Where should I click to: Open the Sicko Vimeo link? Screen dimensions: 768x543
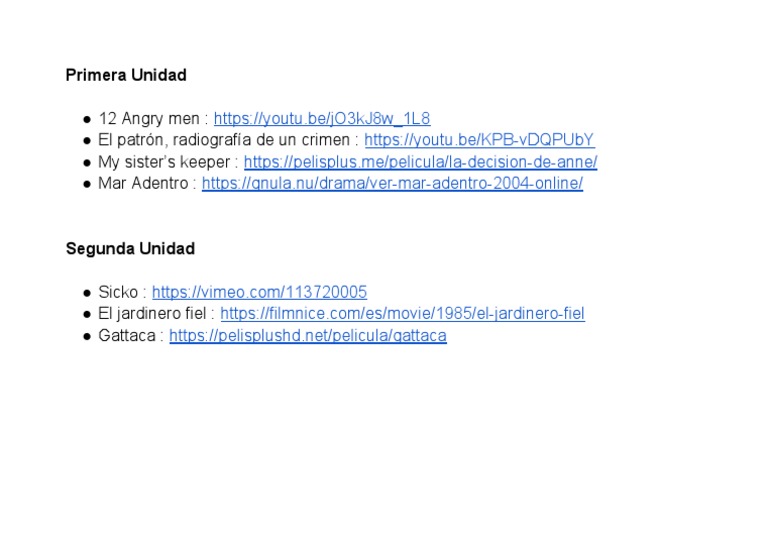pyautogui.click(x=260, y=292)
